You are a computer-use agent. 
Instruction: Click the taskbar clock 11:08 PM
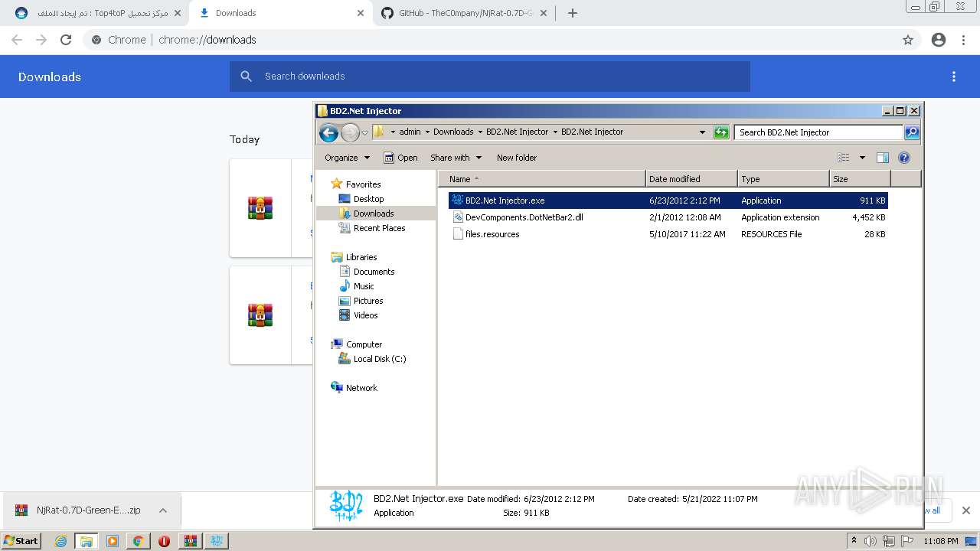[941, 541]
